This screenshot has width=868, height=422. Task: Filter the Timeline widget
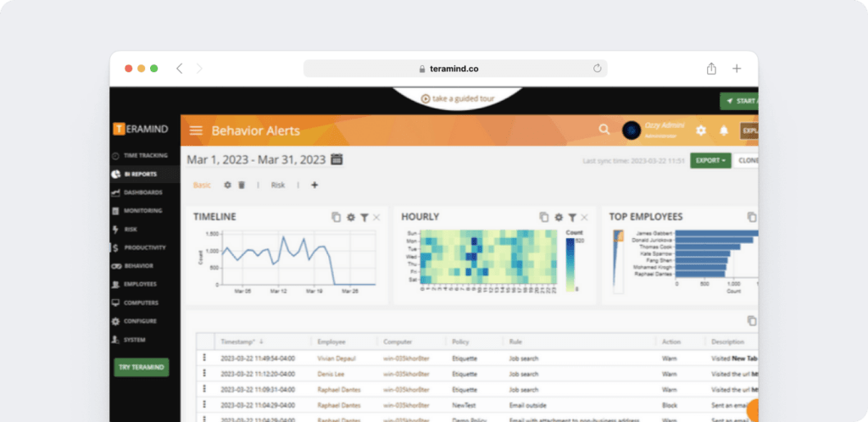point(364,218)
